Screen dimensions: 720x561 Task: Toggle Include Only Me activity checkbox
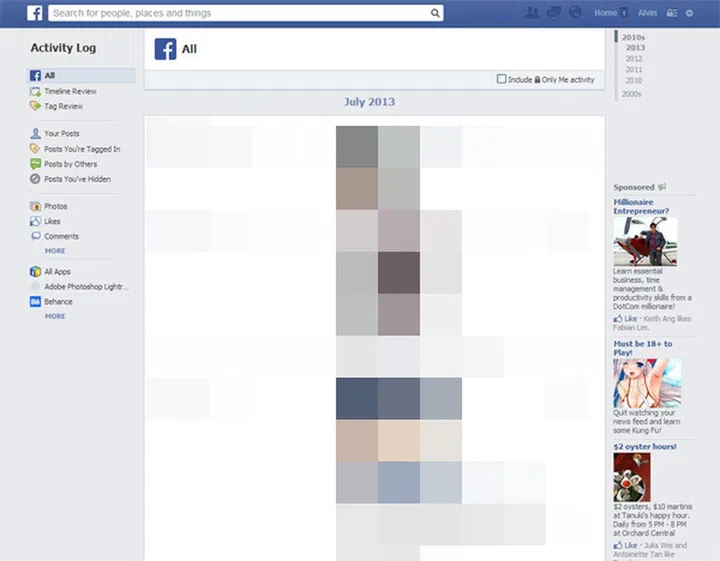click(501, 79)
